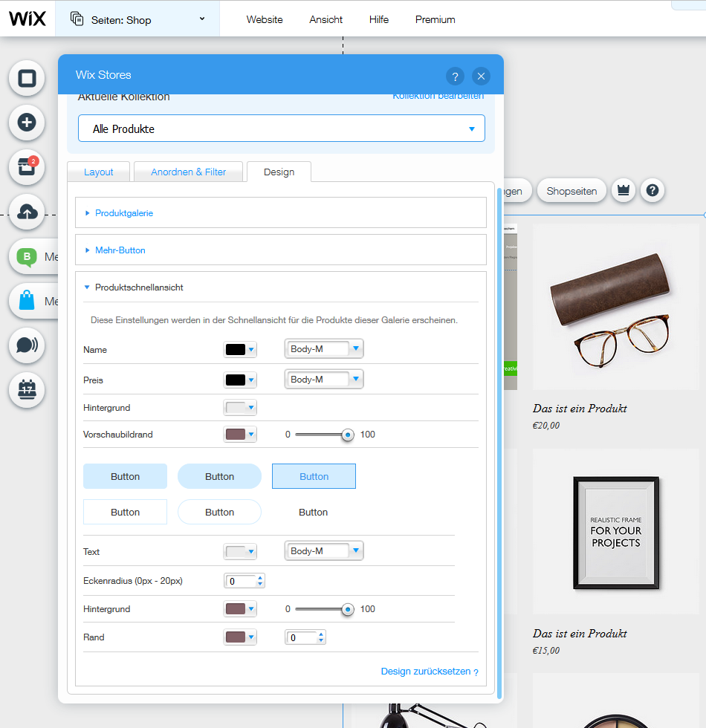The image size is (706, 728).
Task: Click the Eckenradius number field
Action: pyautogui.click(x=240, y=581)
